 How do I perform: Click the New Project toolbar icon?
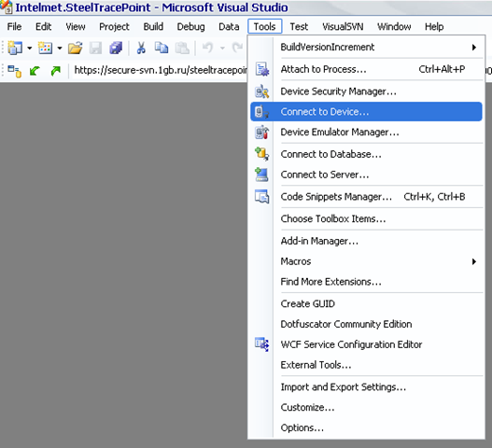[14, 48]
